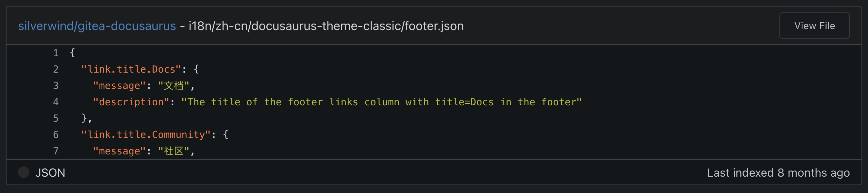Open the silverwind/gitea-docusaurus repository link
Viewport: 868px width, 193px height.
click(x=97, y=26)
